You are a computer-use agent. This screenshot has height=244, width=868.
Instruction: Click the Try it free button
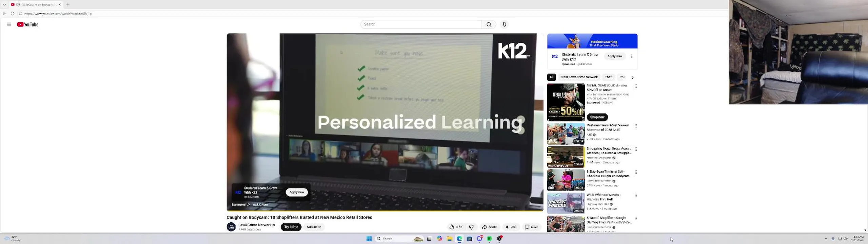(x=291, y=227)
